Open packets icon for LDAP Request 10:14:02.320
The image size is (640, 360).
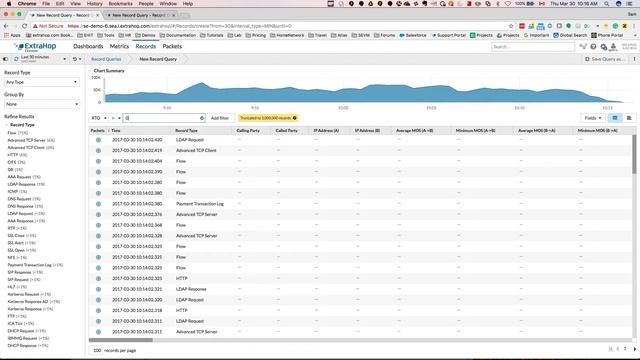98,300
